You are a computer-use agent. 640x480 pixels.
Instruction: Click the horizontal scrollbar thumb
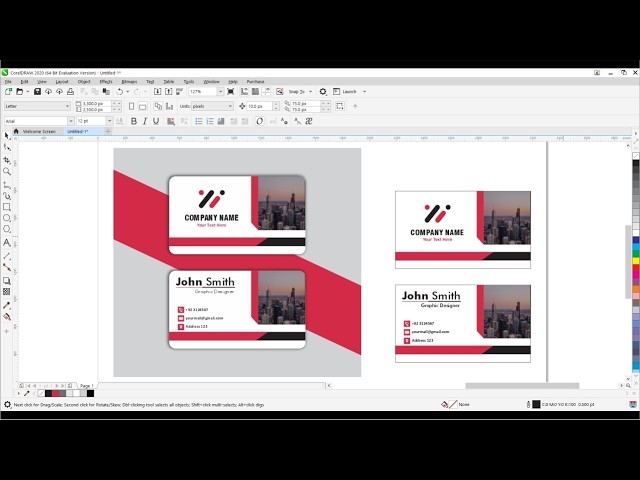522,385
